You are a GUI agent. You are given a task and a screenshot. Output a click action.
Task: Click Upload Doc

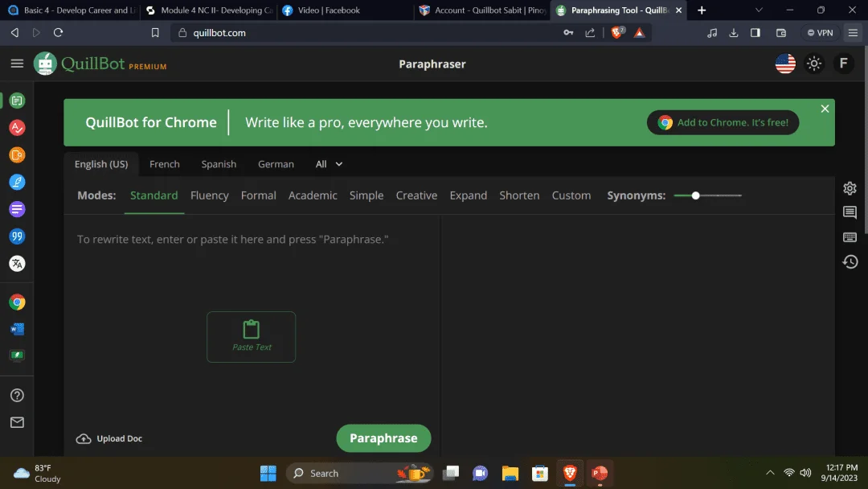[x=109, y=438]
